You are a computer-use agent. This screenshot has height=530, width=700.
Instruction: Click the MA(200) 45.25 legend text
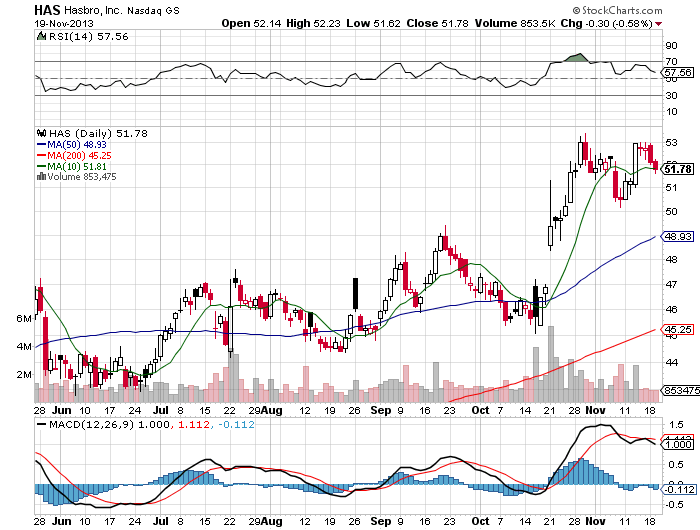point(79,156)
